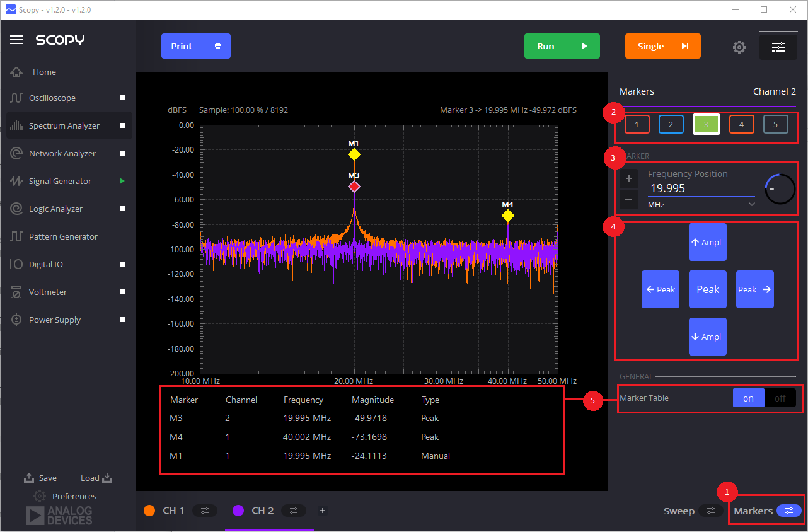Decrease frequency position with minus button

tap(628, 200)
